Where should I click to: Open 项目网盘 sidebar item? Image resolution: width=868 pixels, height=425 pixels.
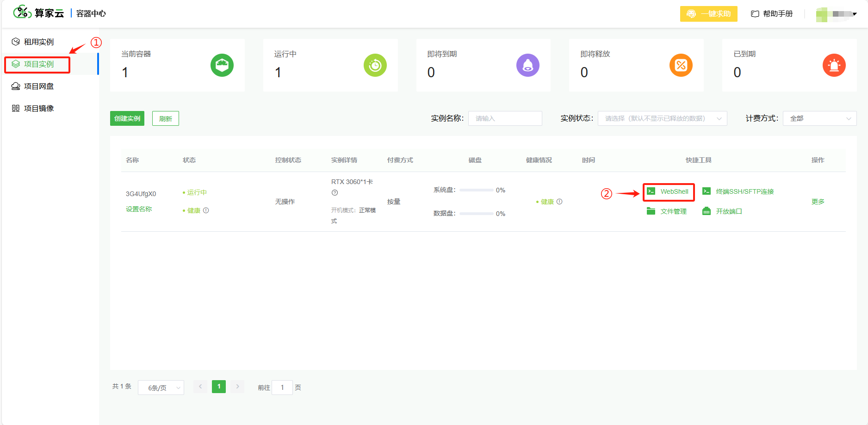tap(39, 86)
